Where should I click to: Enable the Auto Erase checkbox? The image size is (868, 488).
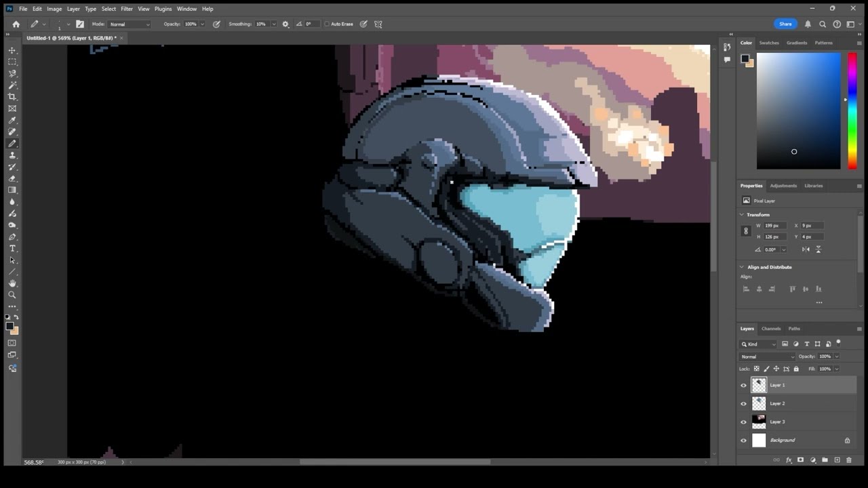(x=327, y=24)
